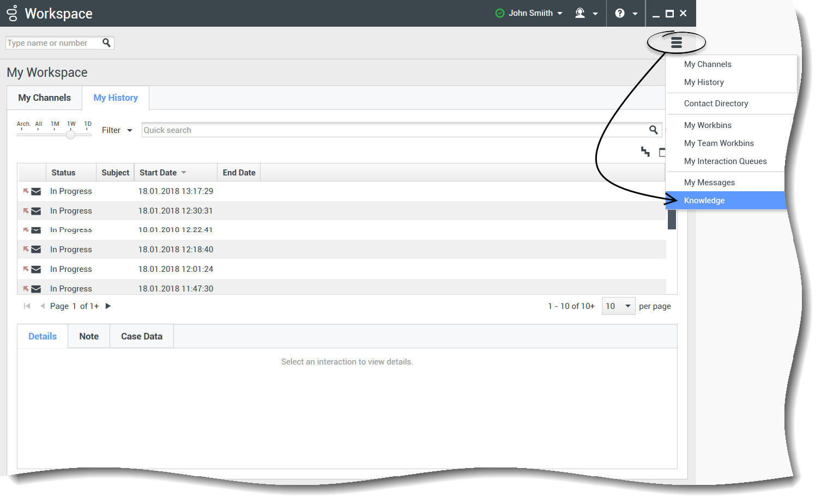Click the page number 1 field
Viewport: 821px width, 504px height.
tap(74, 306)
